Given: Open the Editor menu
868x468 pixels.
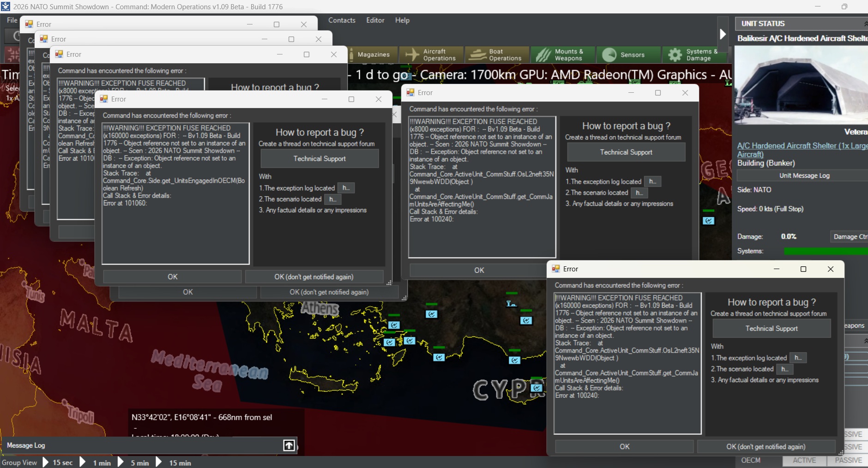Looking at the screenshot, I should (x=375, y=20).
